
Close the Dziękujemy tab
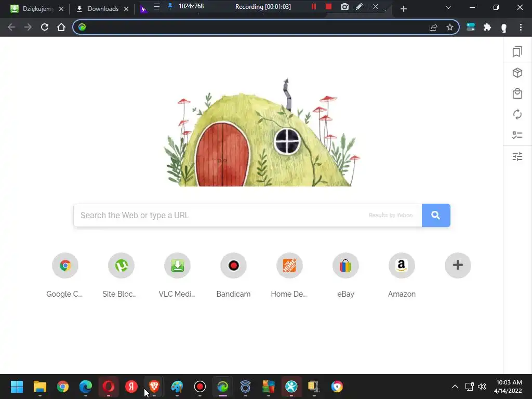[61, 9]
